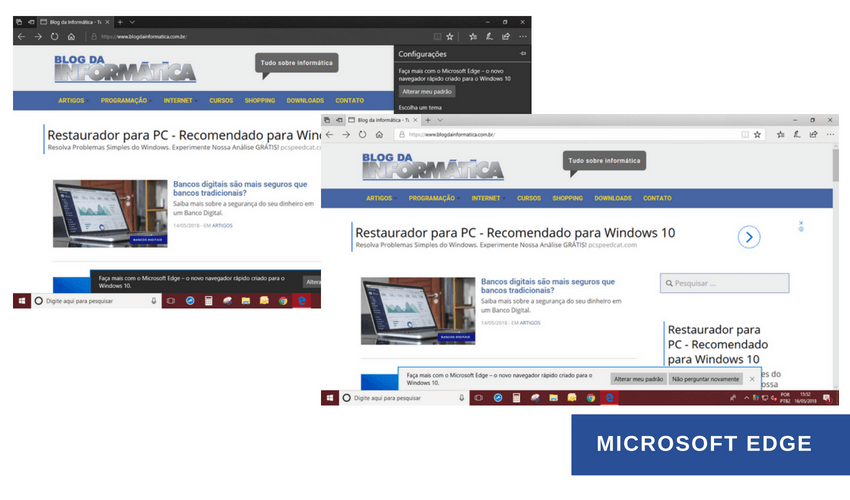Open DOWNLOADS menu item in light window

coord(613,198)
